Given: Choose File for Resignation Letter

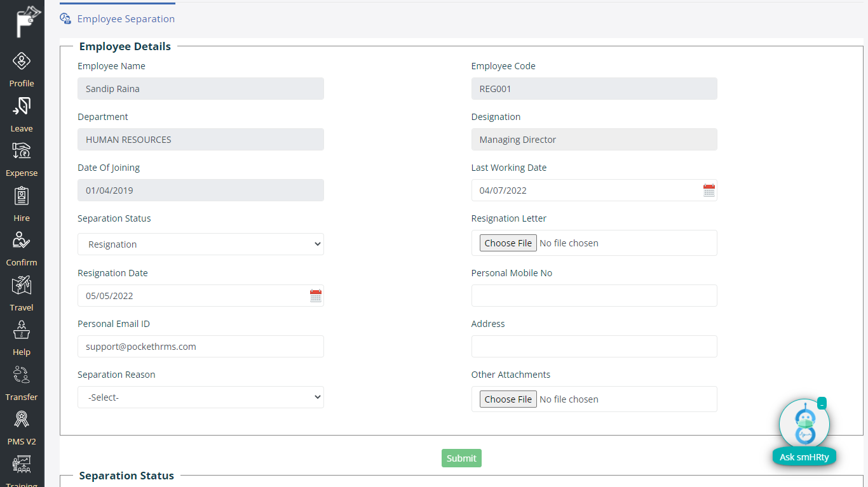Looking at the screenshot, I should (x=508, y=243).
